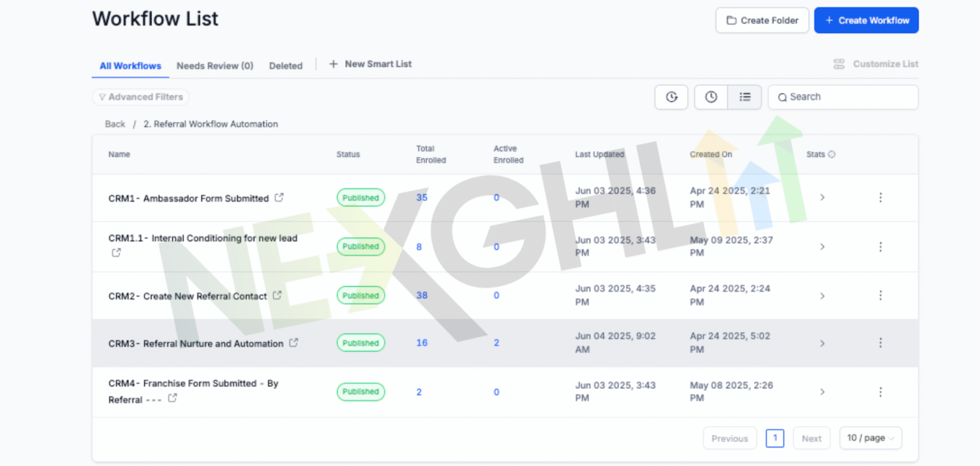Switch to recent clock view toggle
Screen dimensions: 980x466
(x=711, y=97)
